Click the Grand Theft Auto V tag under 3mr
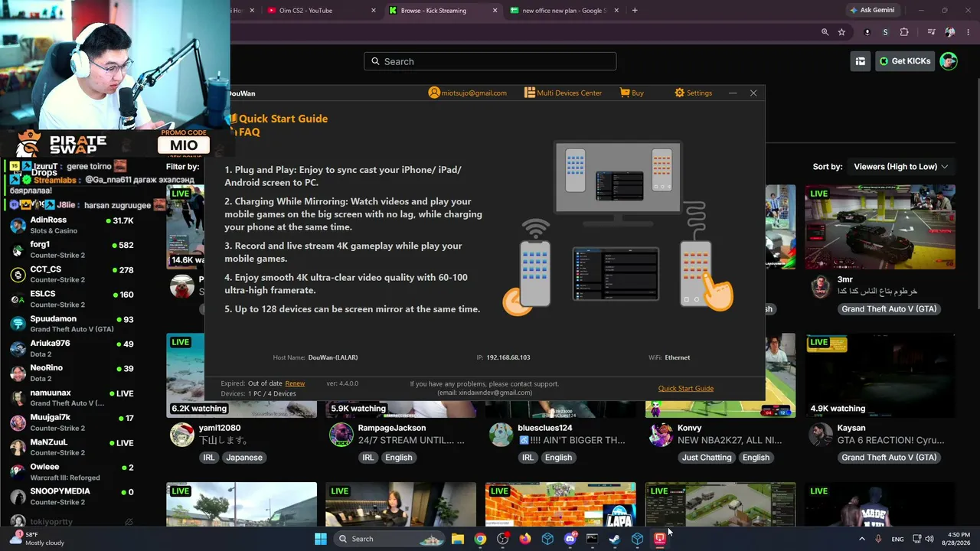This screenshot has width=980, height=551. pyautogui.click(x=889, y=309)
